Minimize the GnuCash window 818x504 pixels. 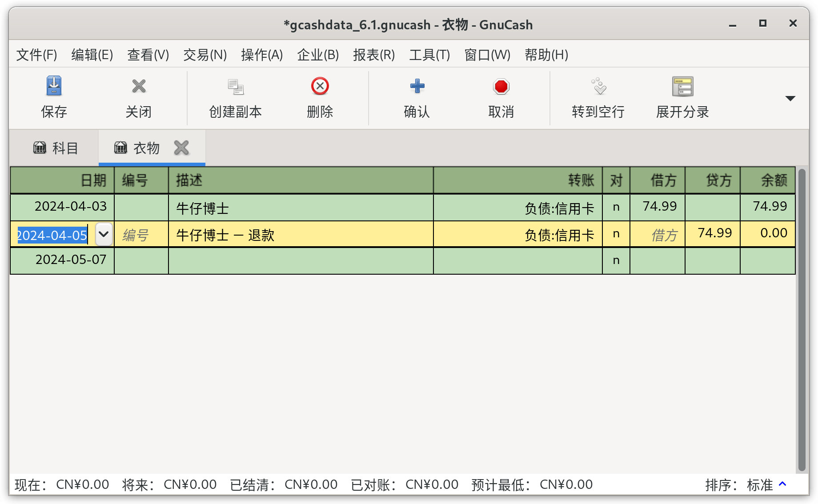click(733, 25)
